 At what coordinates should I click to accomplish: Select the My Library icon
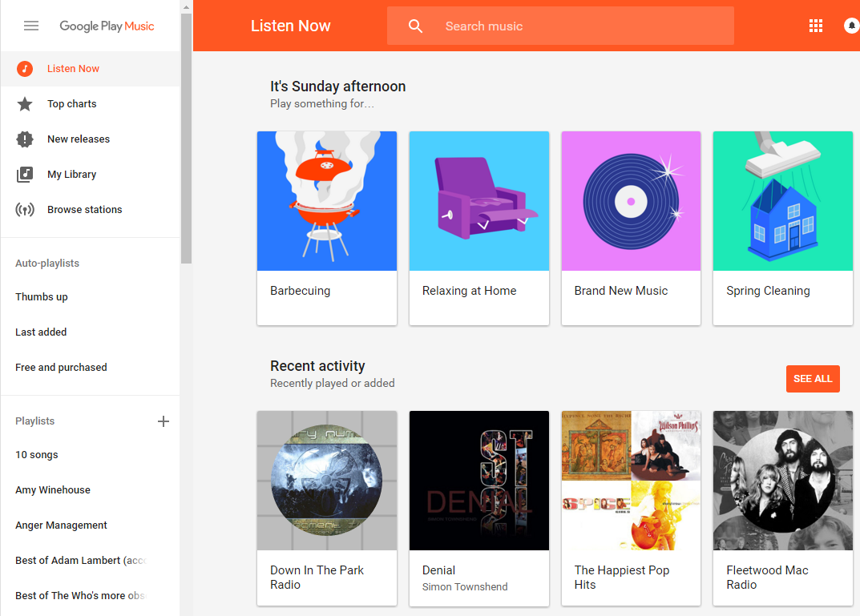click(x=24, y=174)
